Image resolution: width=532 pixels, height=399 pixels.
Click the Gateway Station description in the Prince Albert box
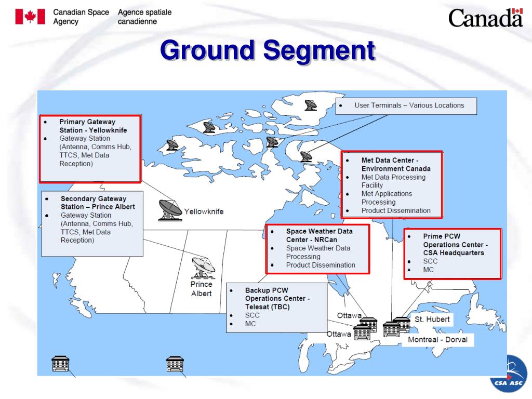[x=97, y=228]
